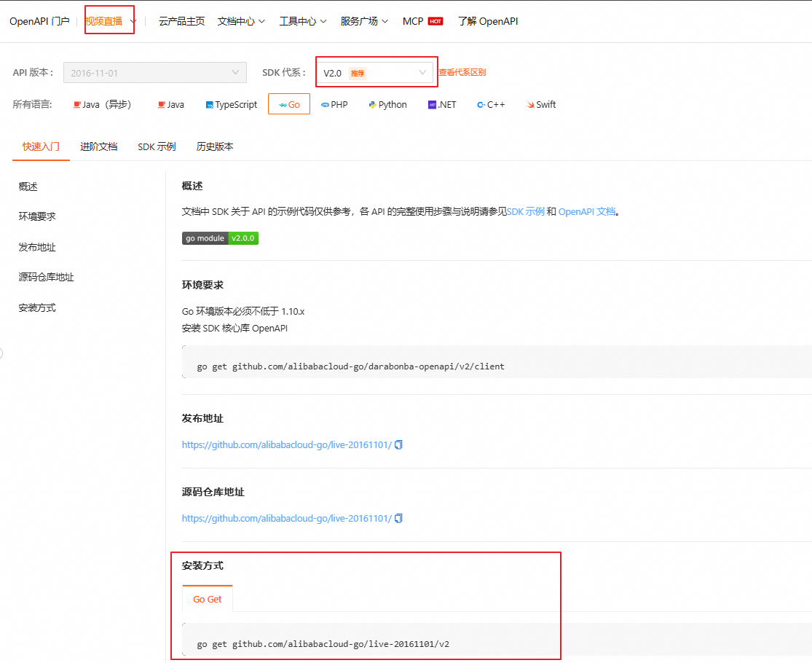Open the MCP menu item
The height and width of the screenshot is (663, 812).
pyautogui.click(x=422, y=21)
